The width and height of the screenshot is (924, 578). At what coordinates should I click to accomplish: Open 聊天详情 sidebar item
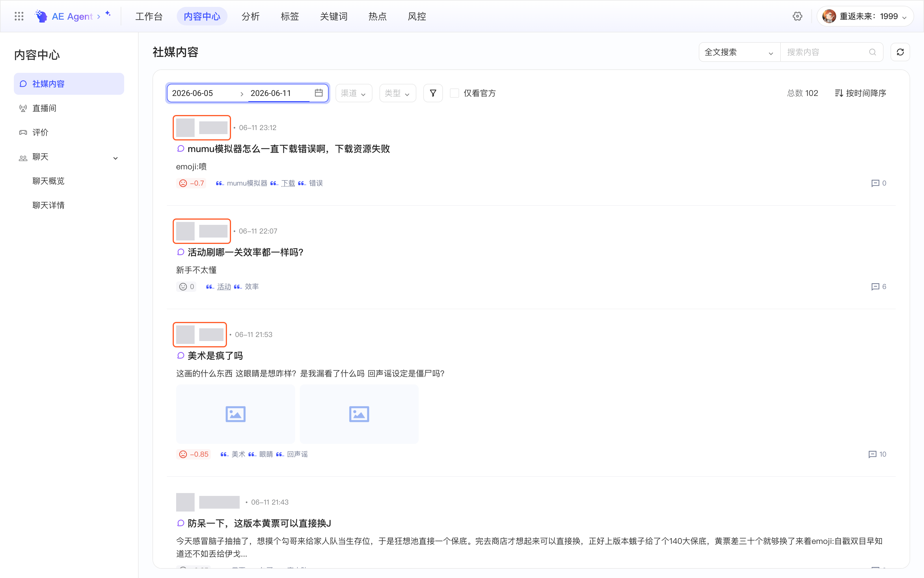(x=49, y=205)
